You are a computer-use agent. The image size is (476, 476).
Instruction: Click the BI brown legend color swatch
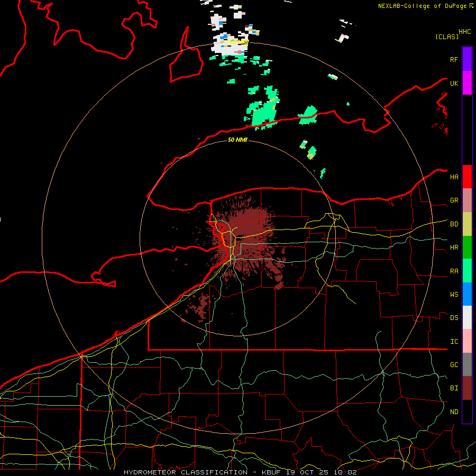click(467, 388)
